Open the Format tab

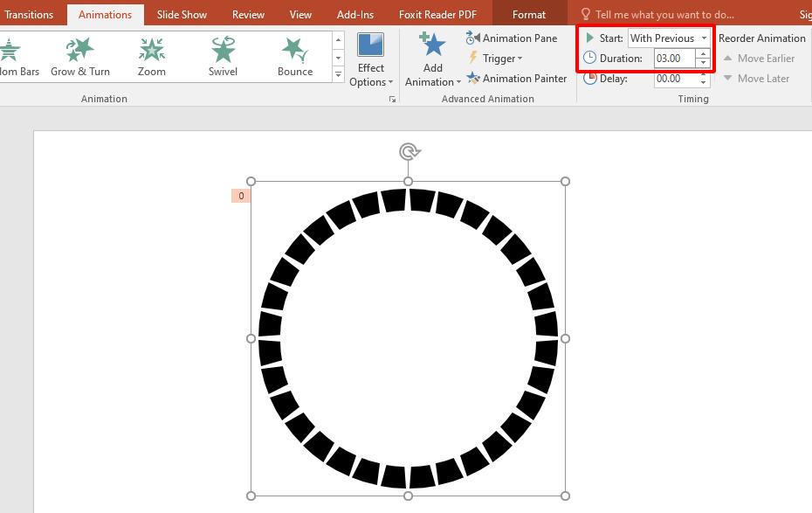(529, 14)
